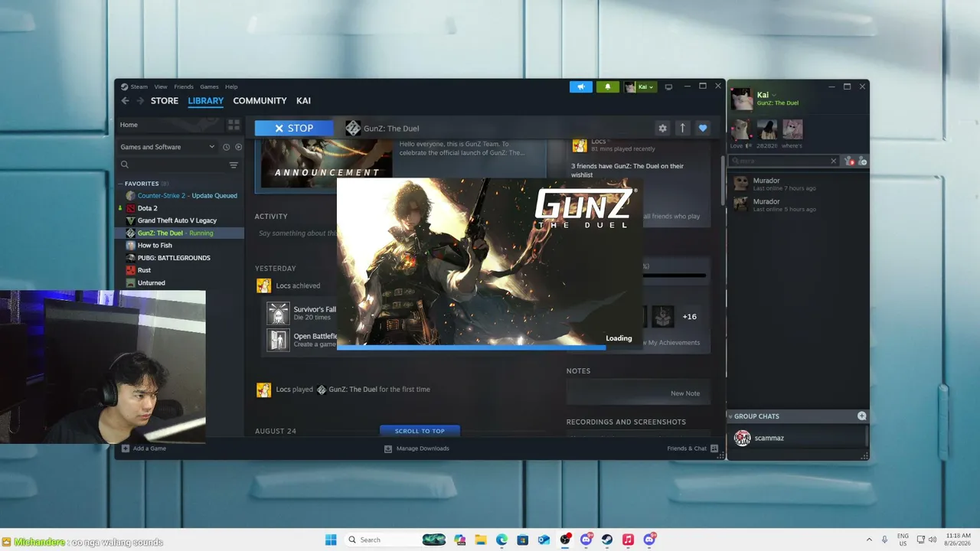This screenshot has width=980, height=551.
Task: Switch to the Store tab
Action: (165, 101)
